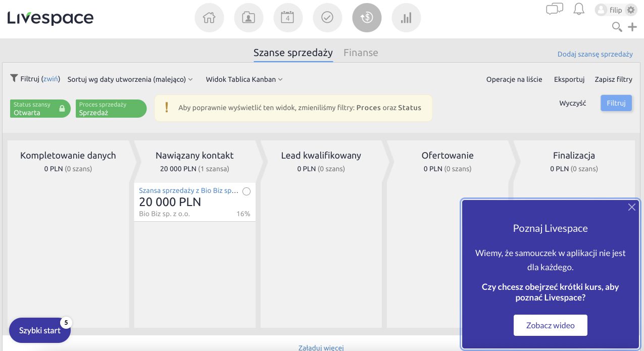Click the search magnifier icon
644x351 pixels.
[617, 27]
